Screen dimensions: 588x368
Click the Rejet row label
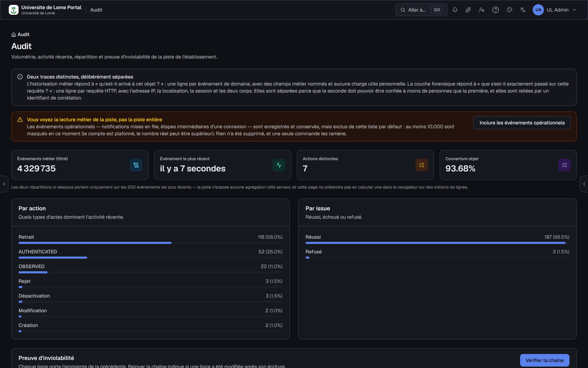click(x=24, y=281)
